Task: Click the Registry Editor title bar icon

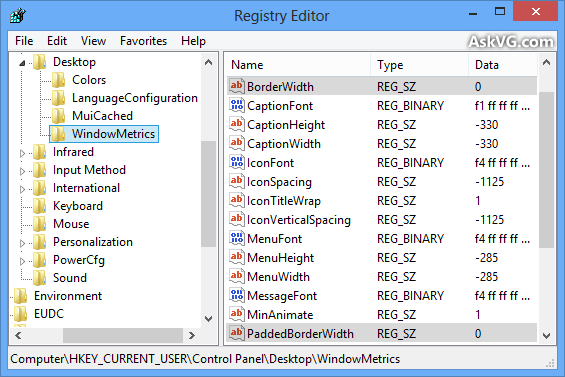Action: (18, 15)
